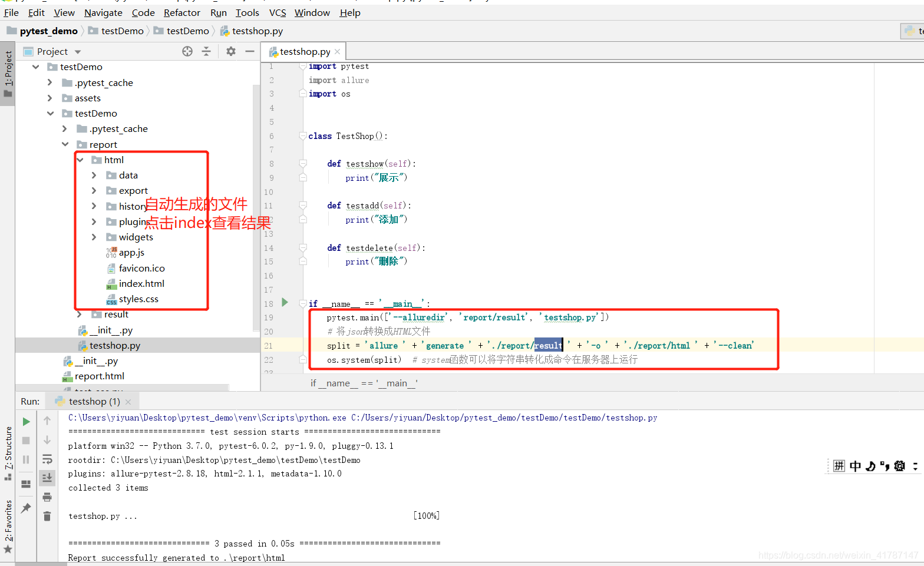Open python.exe path link in console
This screenshot has width=924, height=566.
[207, 418]
